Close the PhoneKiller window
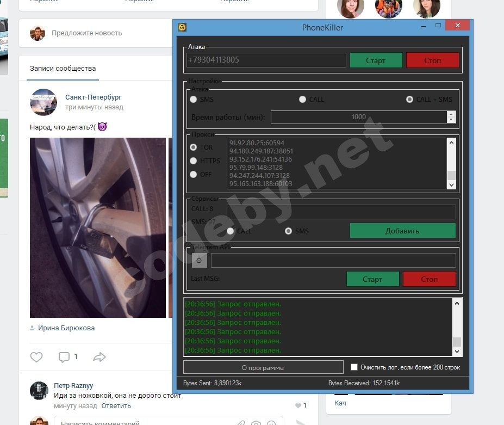The image size is (504, 425). pyautogui.click(x=458, y=26)
